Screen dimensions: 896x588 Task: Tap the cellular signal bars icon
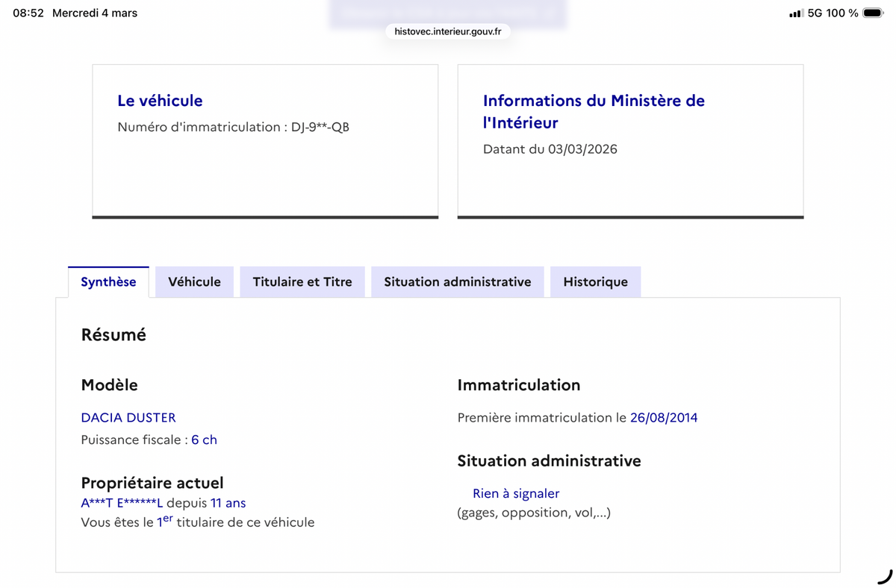(x=795, y=13)
